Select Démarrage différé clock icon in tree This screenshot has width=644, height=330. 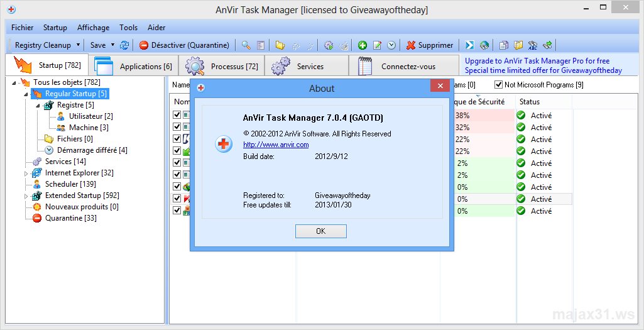pyautogui.click(x=49, y=150)
